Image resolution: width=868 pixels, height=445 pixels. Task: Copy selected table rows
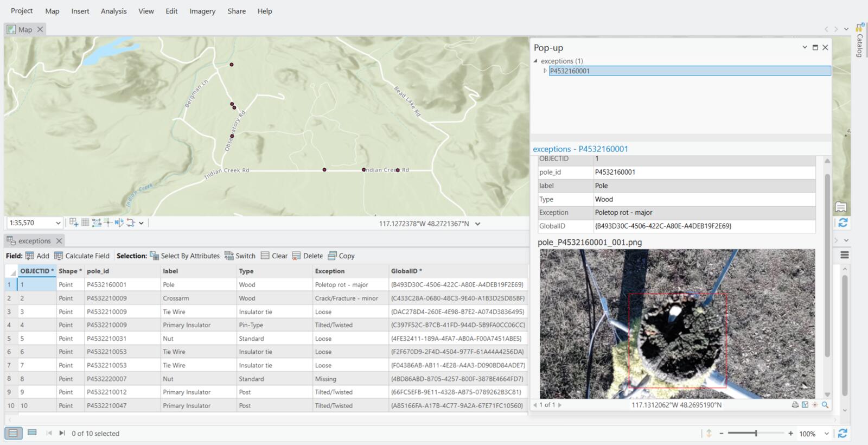[341, 256]
